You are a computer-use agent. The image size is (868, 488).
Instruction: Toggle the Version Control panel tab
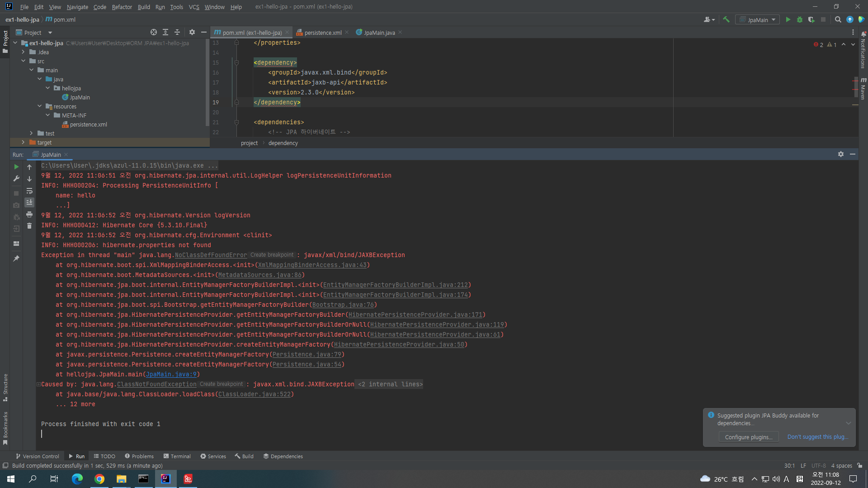36,456
